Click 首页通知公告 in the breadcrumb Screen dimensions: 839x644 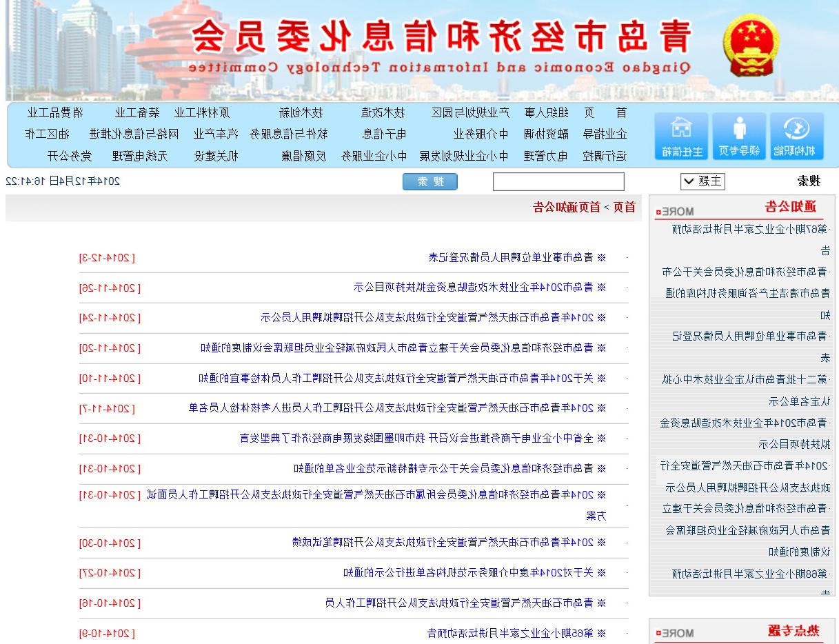click(x=567, y=207)
